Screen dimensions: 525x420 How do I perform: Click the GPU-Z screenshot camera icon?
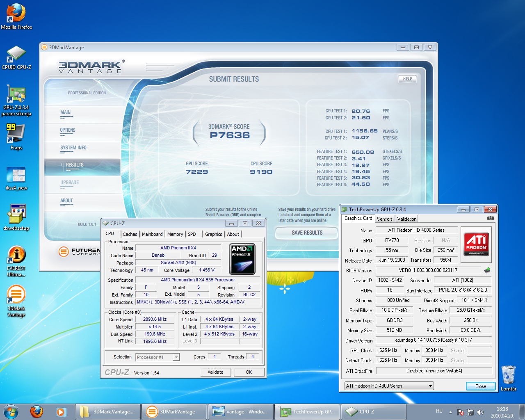(490, 218)
